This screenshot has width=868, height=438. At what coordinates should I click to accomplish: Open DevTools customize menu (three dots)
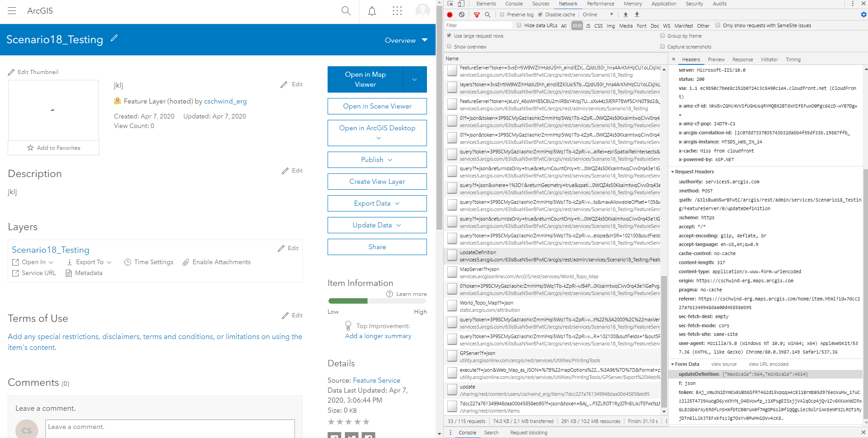pos(853,4)
